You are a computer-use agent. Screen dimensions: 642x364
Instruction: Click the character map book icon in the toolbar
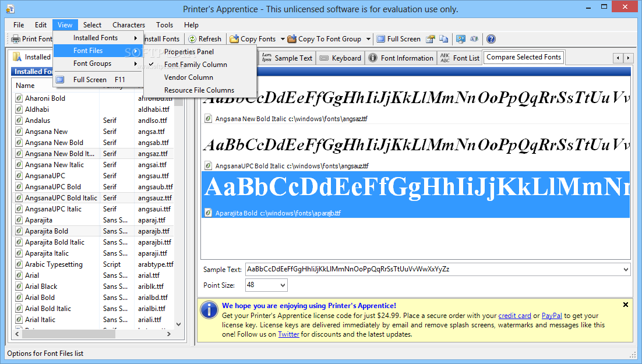click(x=474, y=39)
